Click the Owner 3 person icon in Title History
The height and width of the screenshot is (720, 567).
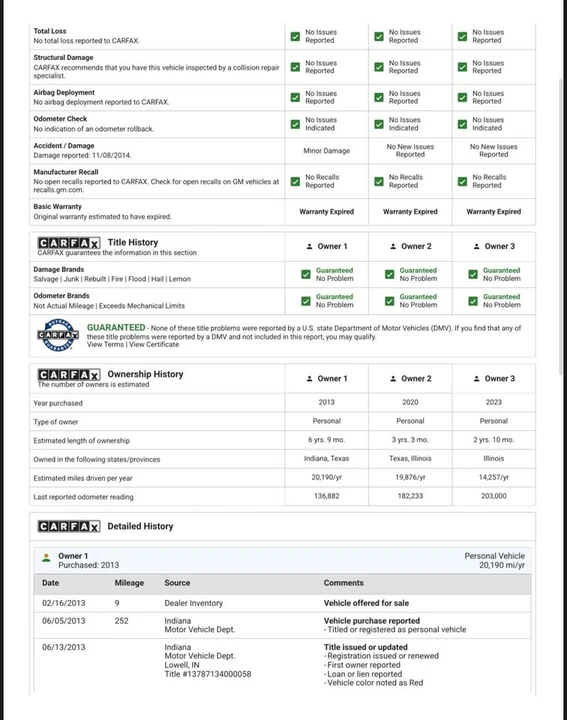click(477, 247)
